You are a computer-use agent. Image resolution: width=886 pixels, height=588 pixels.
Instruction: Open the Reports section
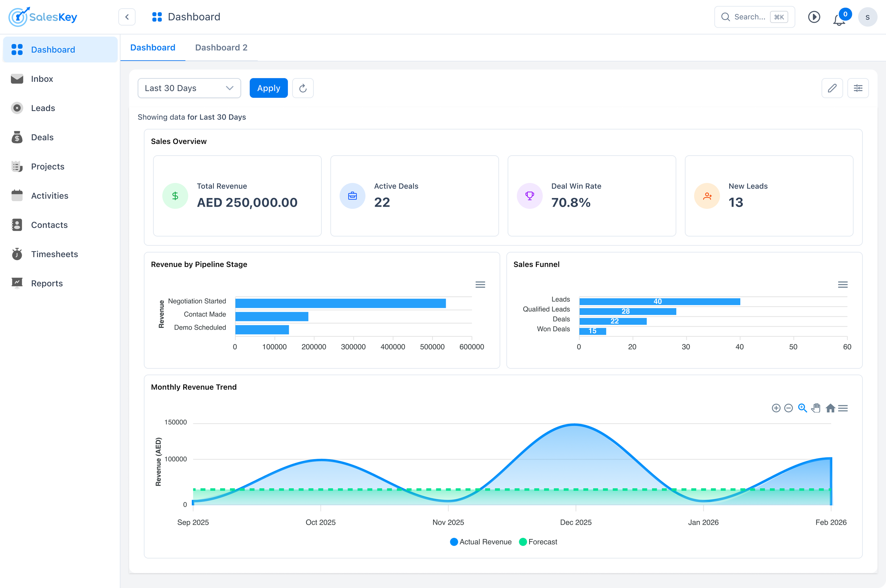click(x=47, y=283)
